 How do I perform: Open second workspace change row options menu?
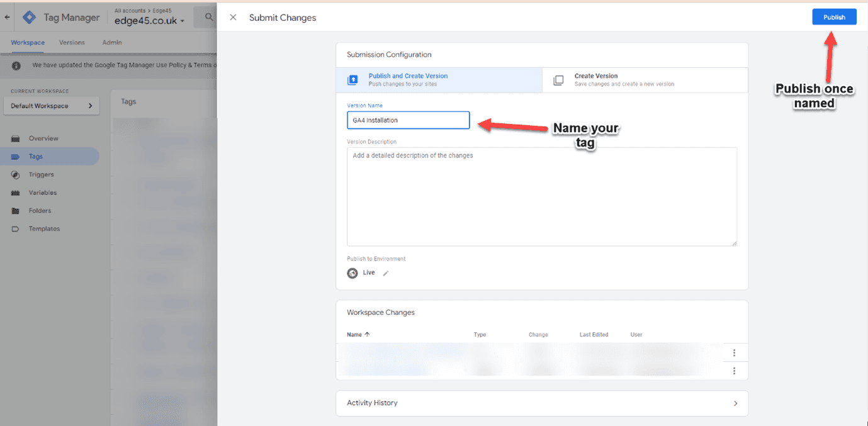pyautogui.click(x=734, y=371)
